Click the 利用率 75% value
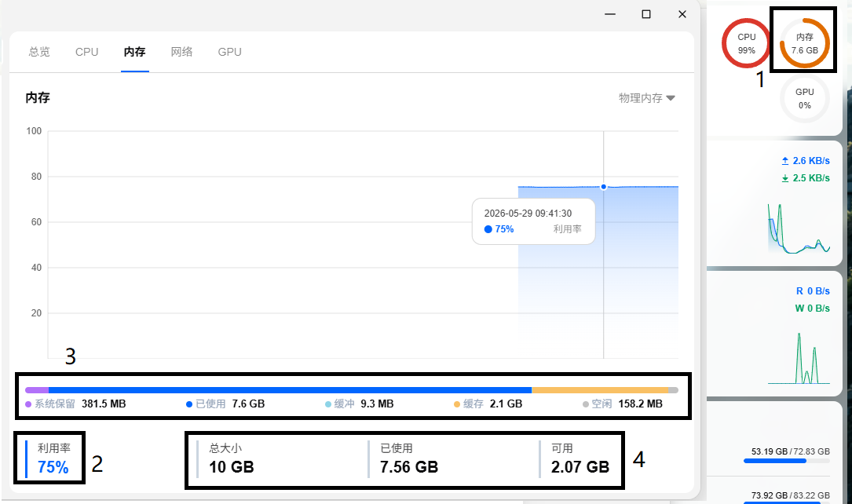Viewport: 852px width, 504px height. pos(53,467)
